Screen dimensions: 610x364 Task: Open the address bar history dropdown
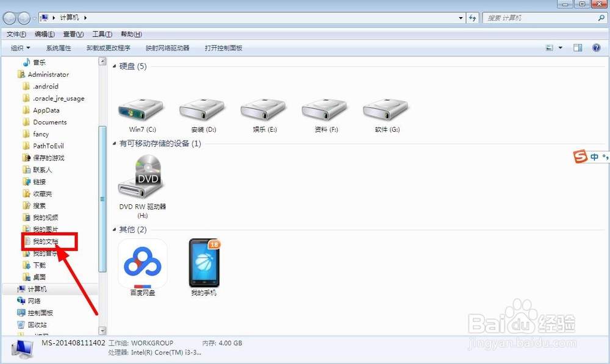click(462, 18)
